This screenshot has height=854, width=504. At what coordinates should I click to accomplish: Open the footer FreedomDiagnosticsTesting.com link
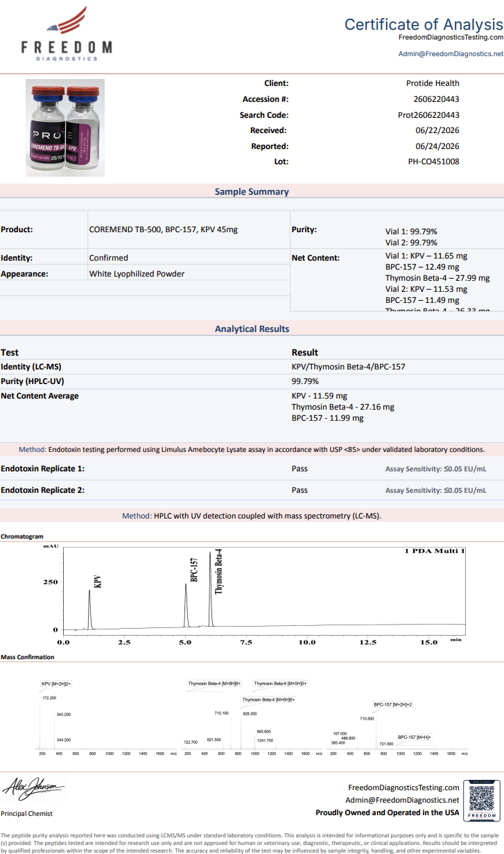coord(403,787)
